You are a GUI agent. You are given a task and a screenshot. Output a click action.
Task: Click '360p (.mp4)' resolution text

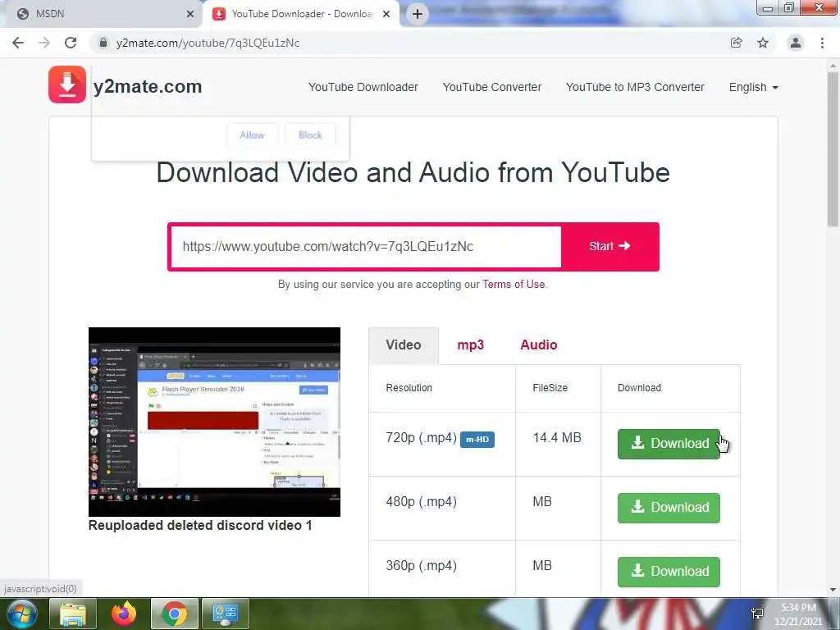pyautogui.click(x=421, y=566)
